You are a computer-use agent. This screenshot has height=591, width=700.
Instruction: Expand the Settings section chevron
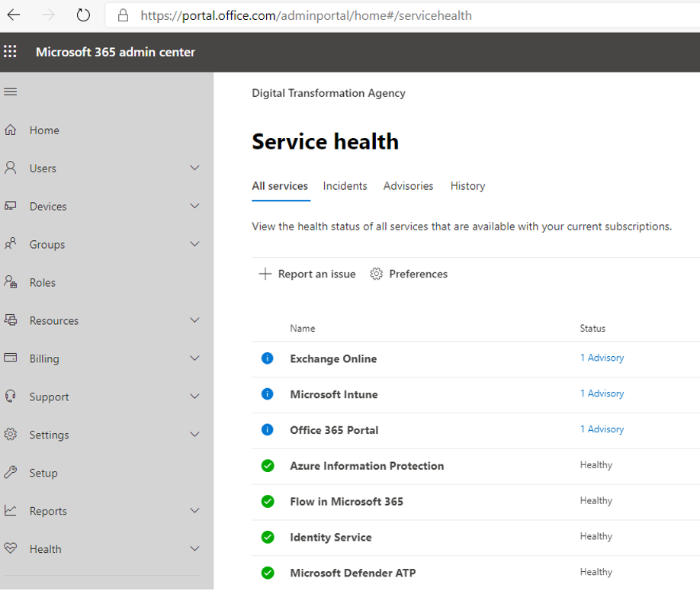coord(194,435)
